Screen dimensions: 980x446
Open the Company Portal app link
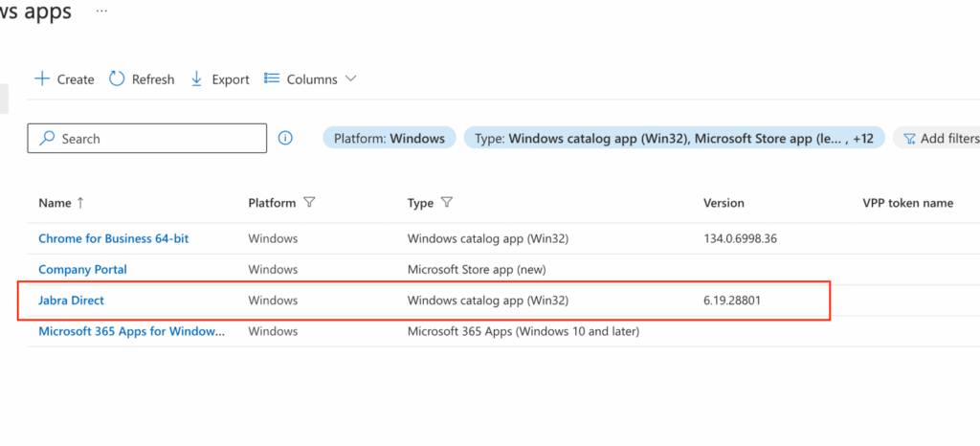82,269
